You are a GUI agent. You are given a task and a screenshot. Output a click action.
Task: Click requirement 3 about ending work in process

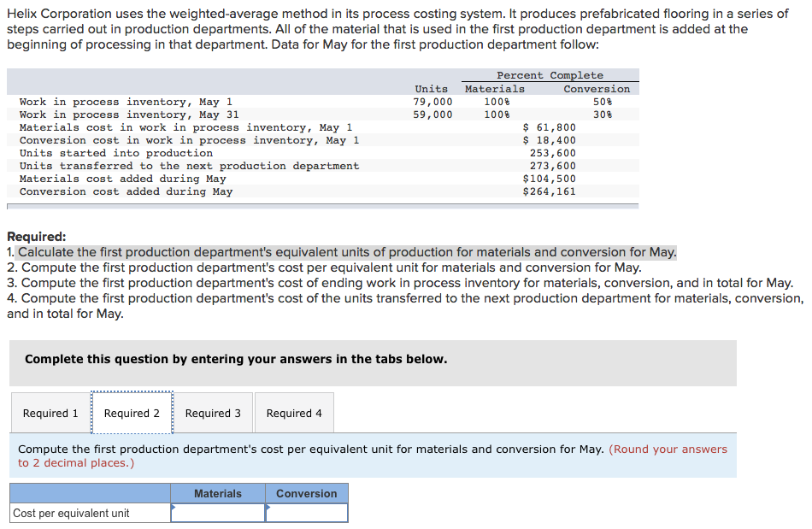click(400, 283)
